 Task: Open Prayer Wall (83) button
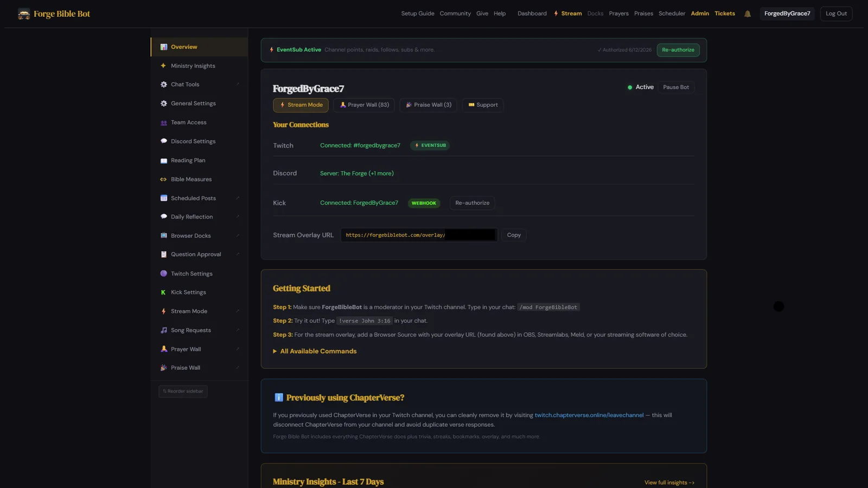[x=364, y=105]
